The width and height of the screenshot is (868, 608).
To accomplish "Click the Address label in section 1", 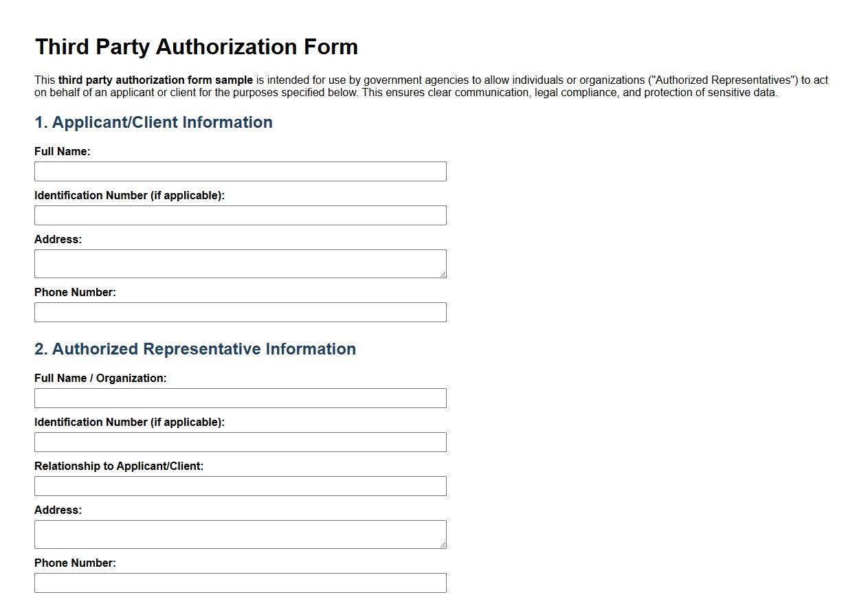I will coord(58,239).
